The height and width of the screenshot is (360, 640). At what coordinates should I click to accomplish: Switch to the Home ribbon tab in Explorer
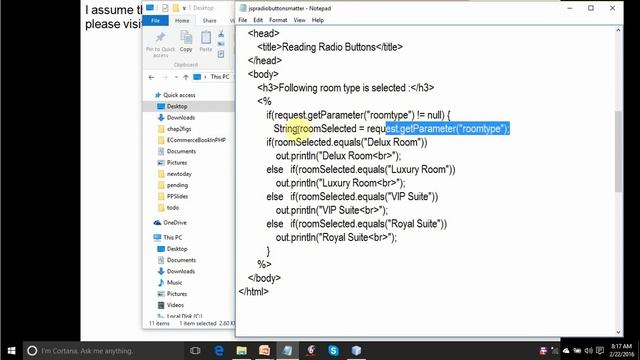click(x=182, y=20)
